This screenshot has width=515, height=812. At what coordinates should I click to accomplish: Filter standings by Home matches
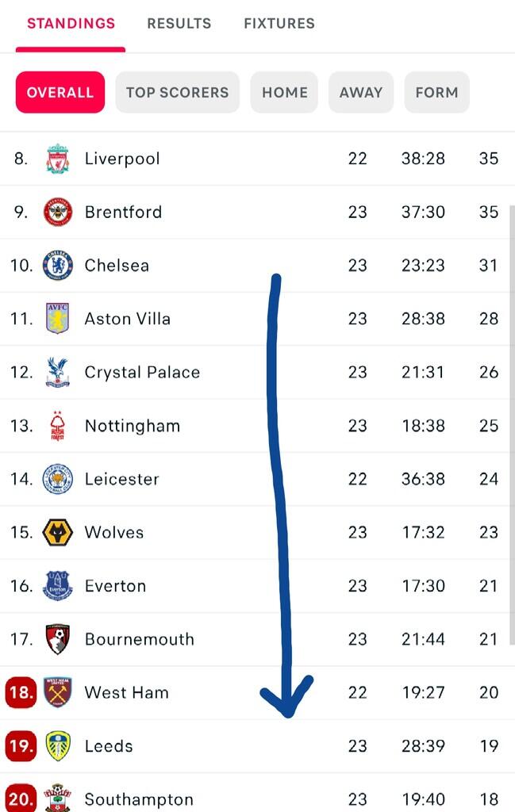click(x=284, y=92)
